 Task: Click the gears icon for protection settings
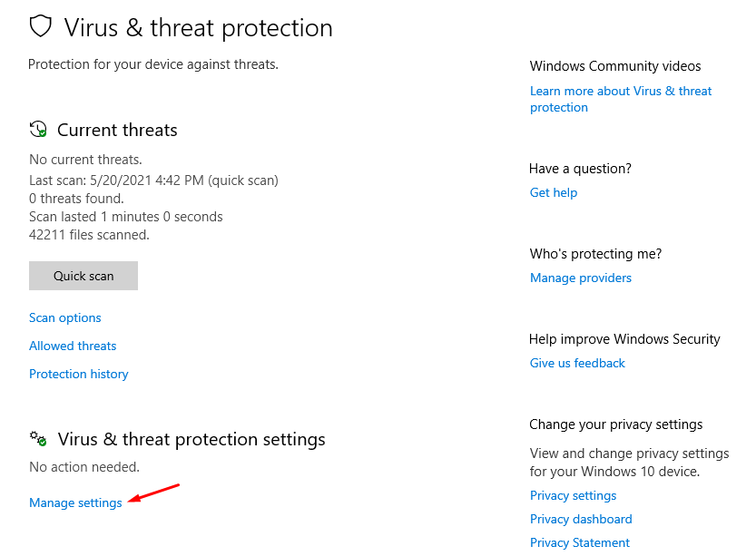(38, 438)
